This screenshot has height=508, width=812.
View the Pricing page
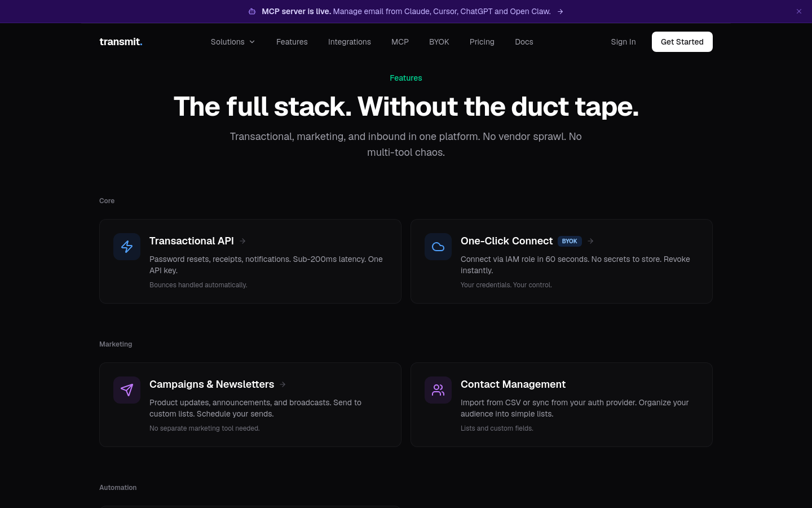pos(482,42)
